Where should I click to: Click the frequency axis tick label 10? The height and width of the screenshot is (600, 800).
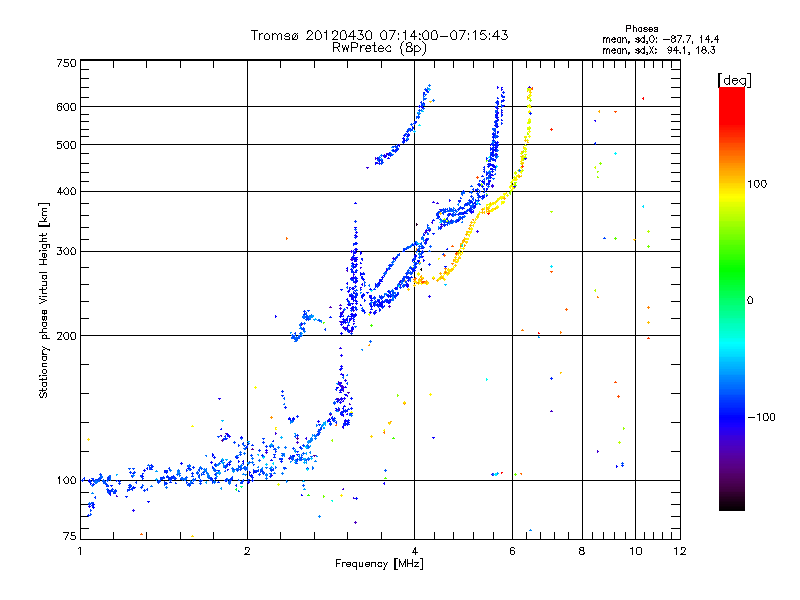pos(635,551)
